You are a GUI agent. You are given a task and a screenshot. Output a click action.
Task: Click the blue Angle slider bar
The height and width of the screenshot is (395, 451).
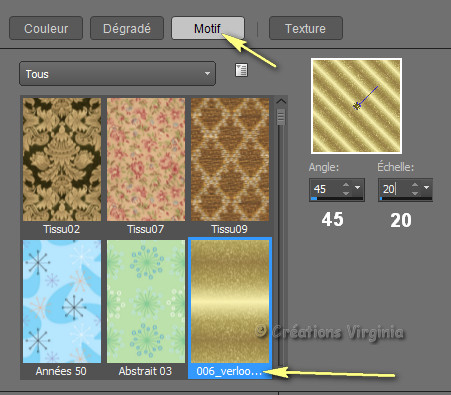(337, 199)
